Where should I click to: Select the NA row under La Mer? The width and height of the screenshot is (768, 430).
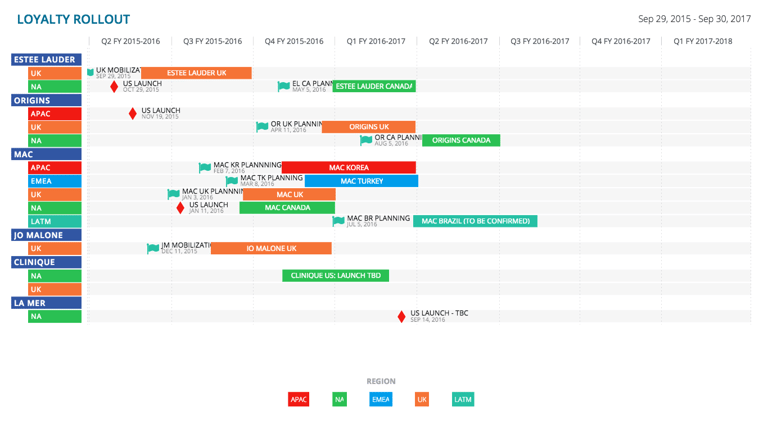(55, 316)
